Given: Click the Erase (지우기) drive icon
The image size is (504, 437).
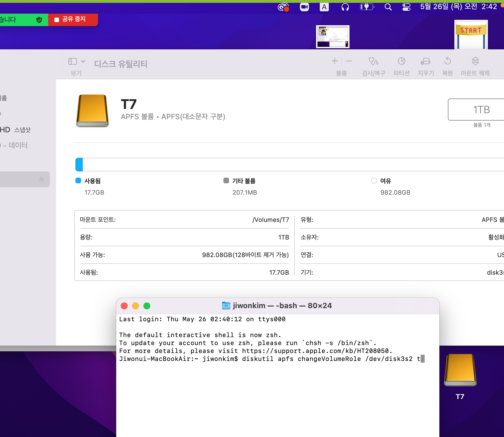Looking at the screenshot, I should coord(425,61).
